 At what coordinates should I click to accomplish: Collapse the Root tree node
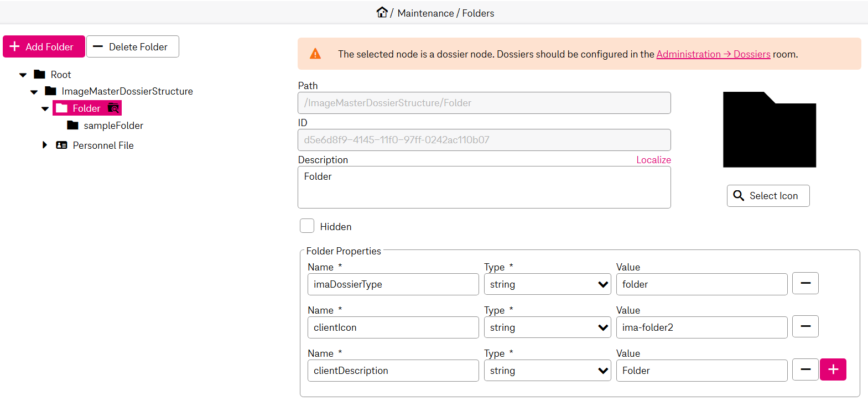pyautogui.click(x=23, y=75)
